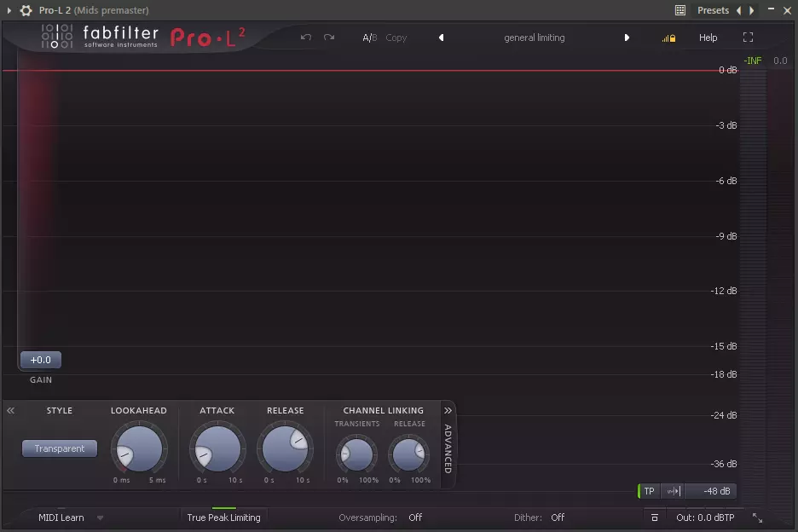The height and width of the screenshot is (532, 798).
Task: Toggle the waveform display mode icon
Action: pos(674,491)
